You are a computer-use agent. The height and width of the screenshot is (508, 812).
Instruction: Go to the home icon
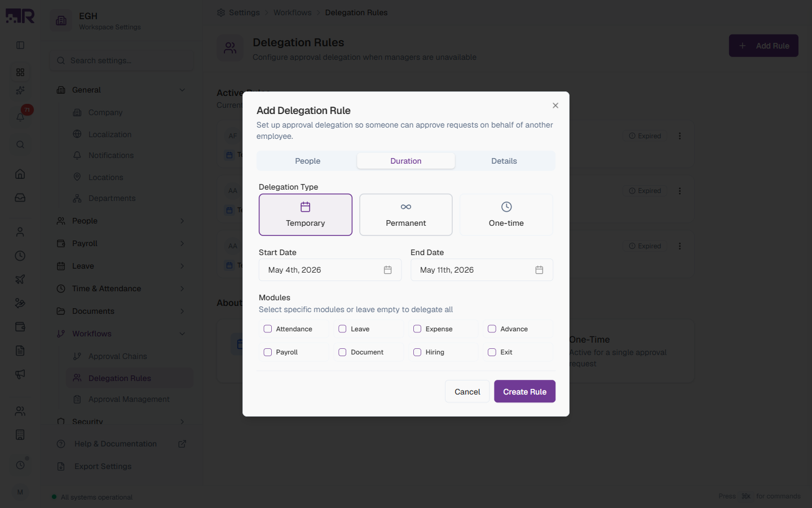(20, 174)
